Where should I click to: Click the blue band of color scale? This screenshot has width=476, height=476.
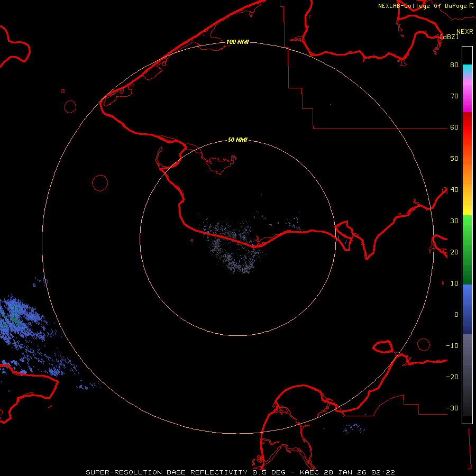point(467,309)
